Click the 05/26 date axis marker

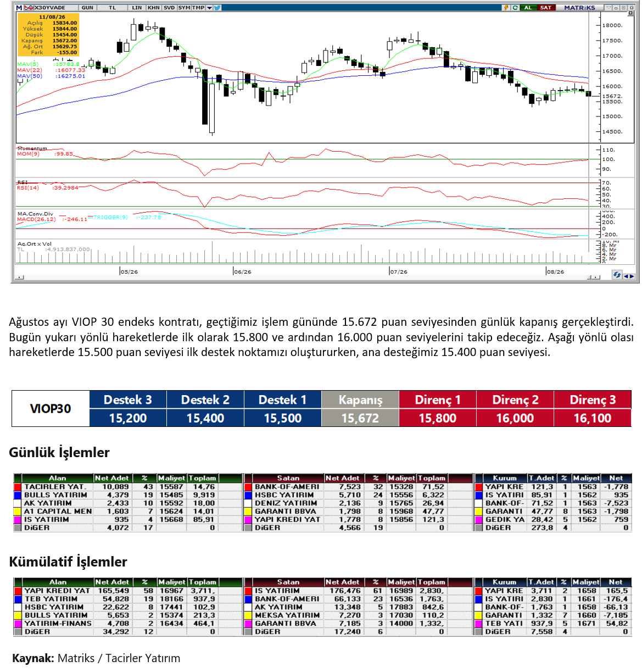click(129, 272)
